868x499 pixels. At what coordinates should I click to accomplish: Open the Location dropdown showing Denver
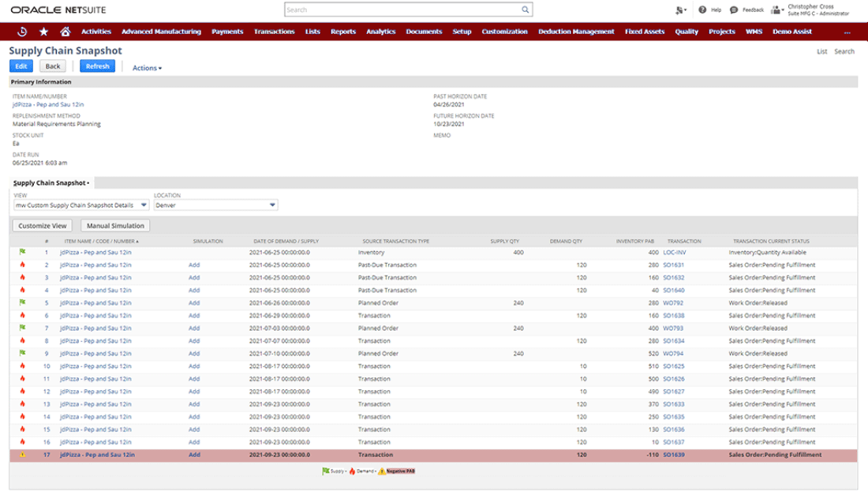click(x=272, y=205)
